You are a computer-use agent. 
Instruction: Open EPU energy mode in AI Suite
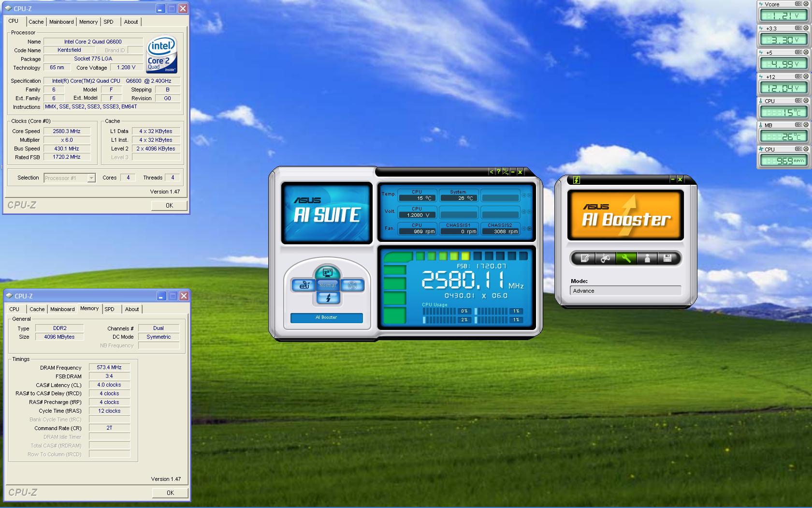[304, 285]
